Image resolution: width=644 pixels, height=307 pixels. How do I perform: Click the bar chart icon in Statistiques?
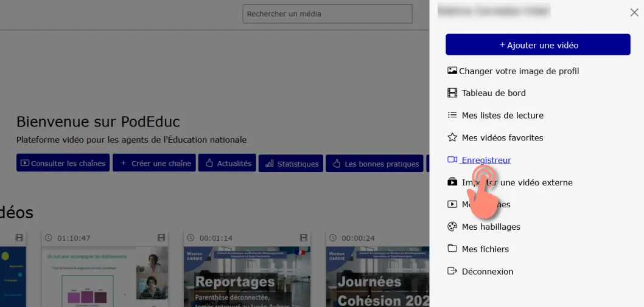pyautogui.click(x=270, y=164)
